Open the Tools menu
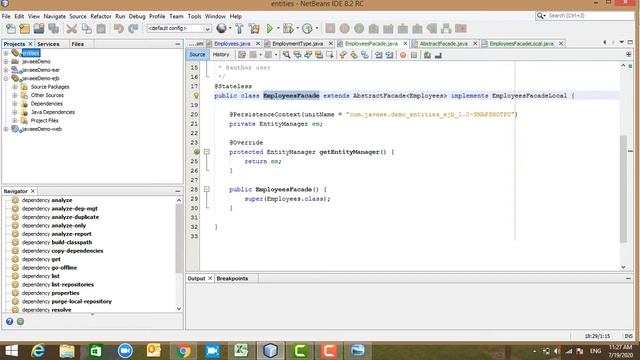Screen dimensions: 640x360 click(x=194, y=16)
